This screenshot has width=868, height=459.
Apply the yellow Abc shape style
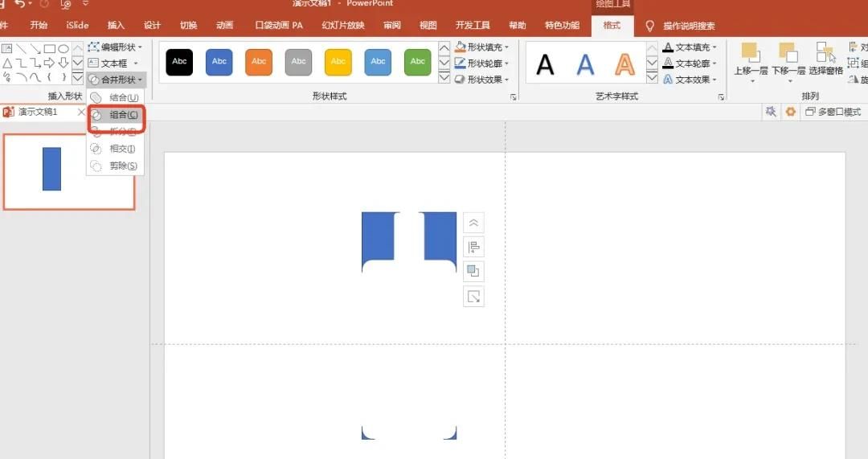[338, 61]
